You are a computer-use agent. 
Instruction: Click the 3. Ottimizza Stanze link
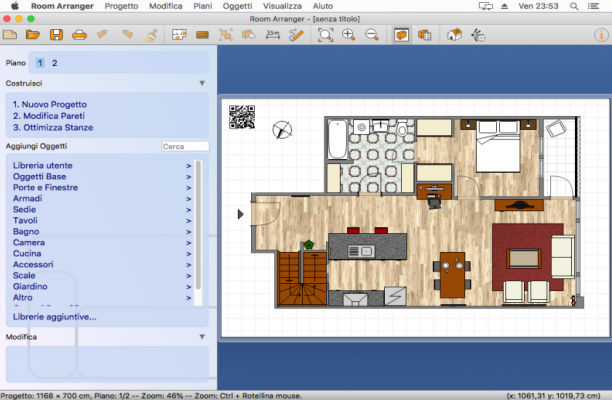pos(53,128)
